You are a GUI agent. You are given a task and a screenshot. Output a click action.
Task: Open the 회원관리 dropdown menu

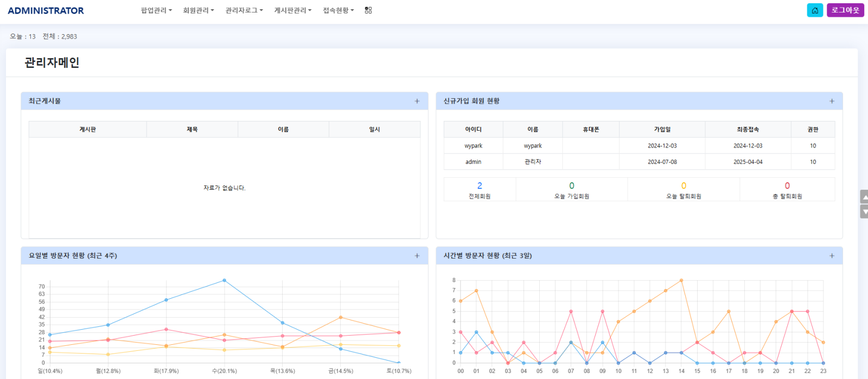tap(199, 10)
